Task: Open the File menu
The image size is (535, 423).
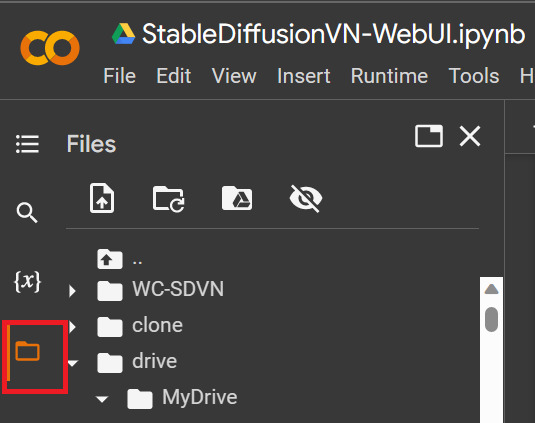Action: coord(120,76)
